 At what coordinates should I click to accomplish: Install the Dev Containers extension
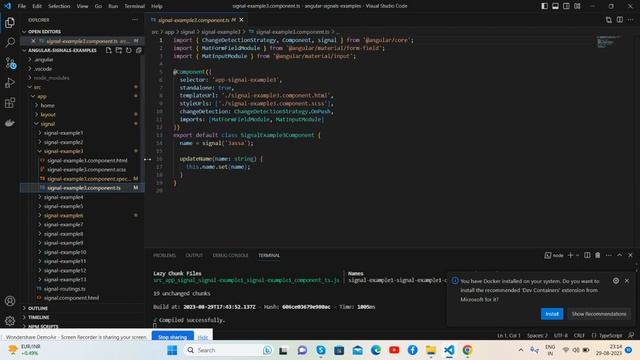click(552, 314)
